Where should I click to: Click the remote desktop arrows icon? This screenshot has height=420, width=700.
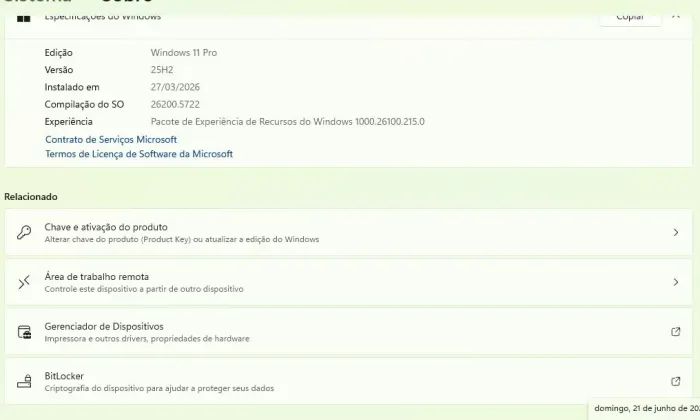(x=24, y=282)
